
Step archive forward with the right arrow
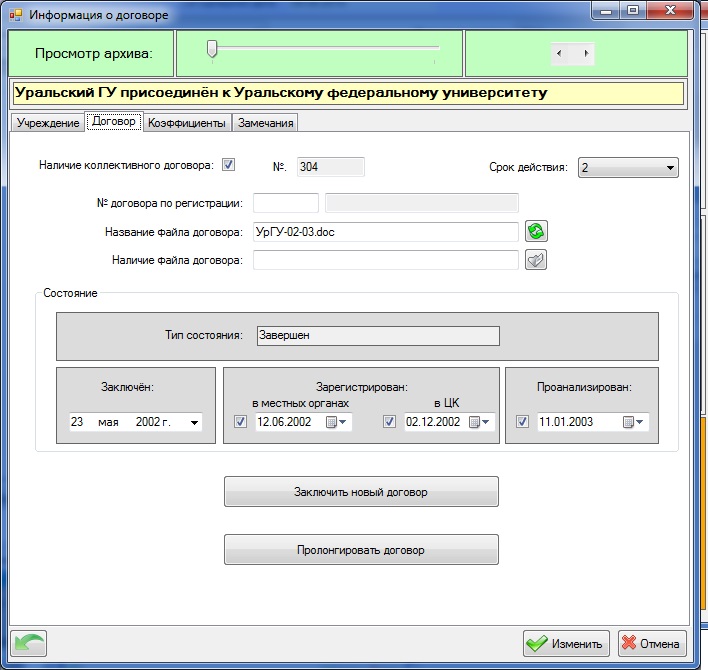pyautogui.click(x=586, y=53)
